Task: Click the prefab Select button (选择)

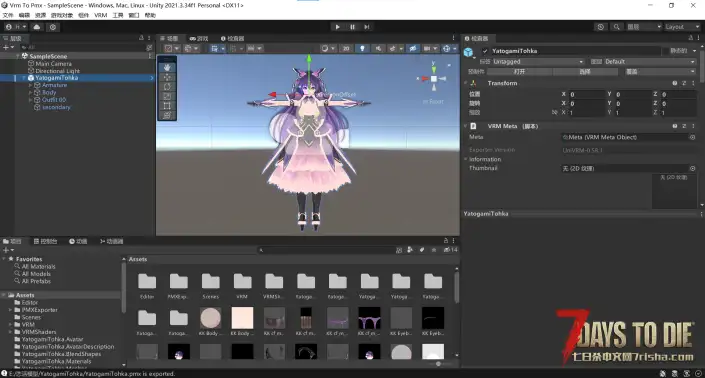Action: [x=585, y=71]
